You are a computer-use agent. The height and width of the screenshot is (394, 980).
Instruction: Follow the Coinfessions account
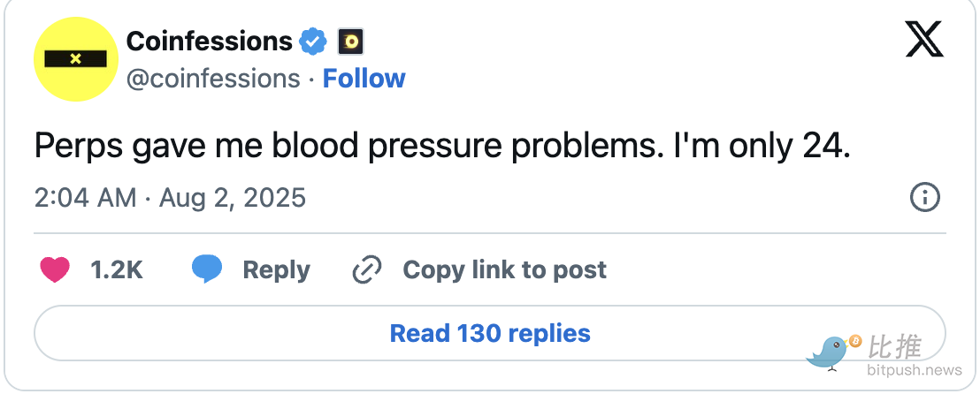(x=364, y=79)
